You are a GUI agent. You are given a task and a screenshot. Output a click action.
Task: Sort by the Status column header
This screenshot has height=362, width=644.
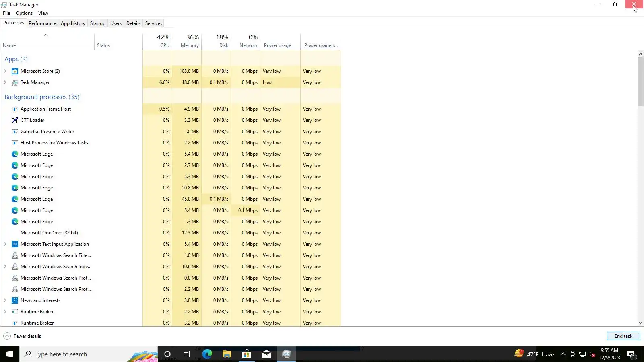tap(118, 41)
